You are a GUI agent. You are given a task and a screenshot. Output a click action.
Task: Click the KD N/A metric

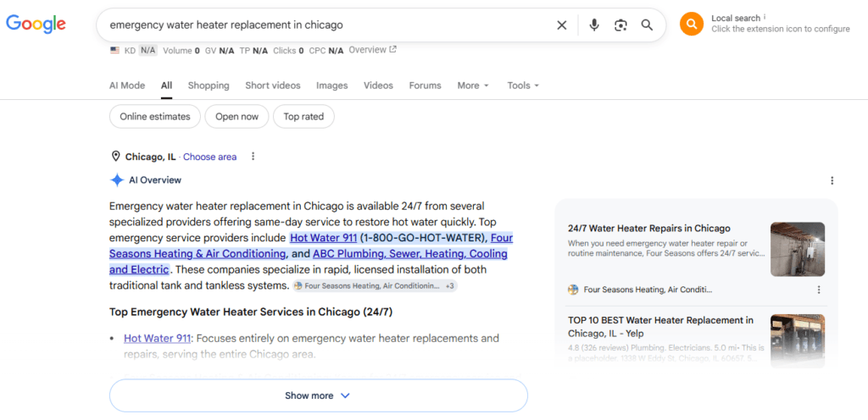coord(141,50)
